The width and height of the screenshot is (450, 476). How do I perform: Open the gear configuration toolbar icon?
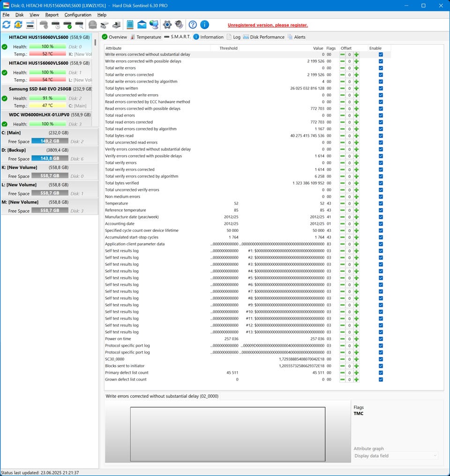167,24
